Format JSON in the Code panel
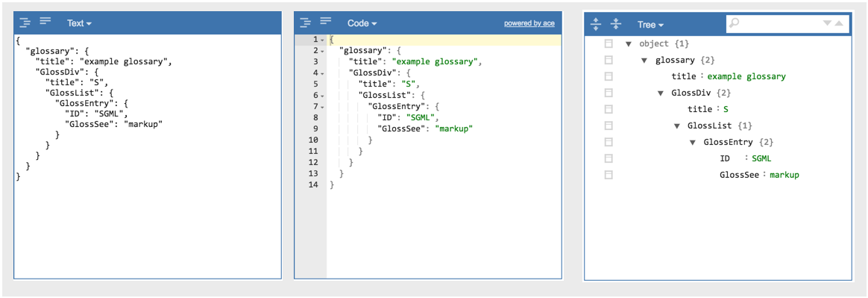Image resolution: width=868 pixels, height=298 pixels. pyautogui.click(x=306, y=22)
